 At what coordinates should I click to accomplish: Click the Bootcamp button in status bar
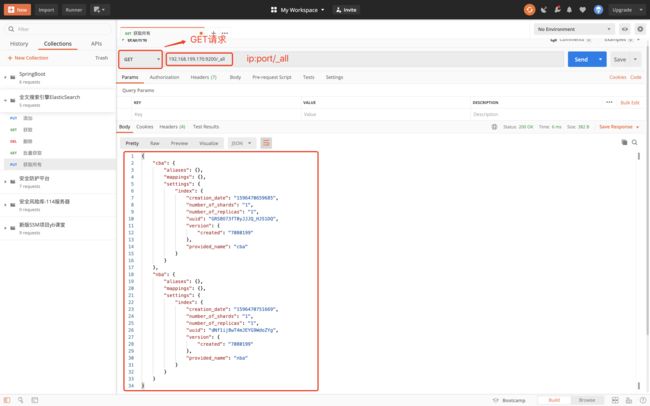(x=509, y=400)
